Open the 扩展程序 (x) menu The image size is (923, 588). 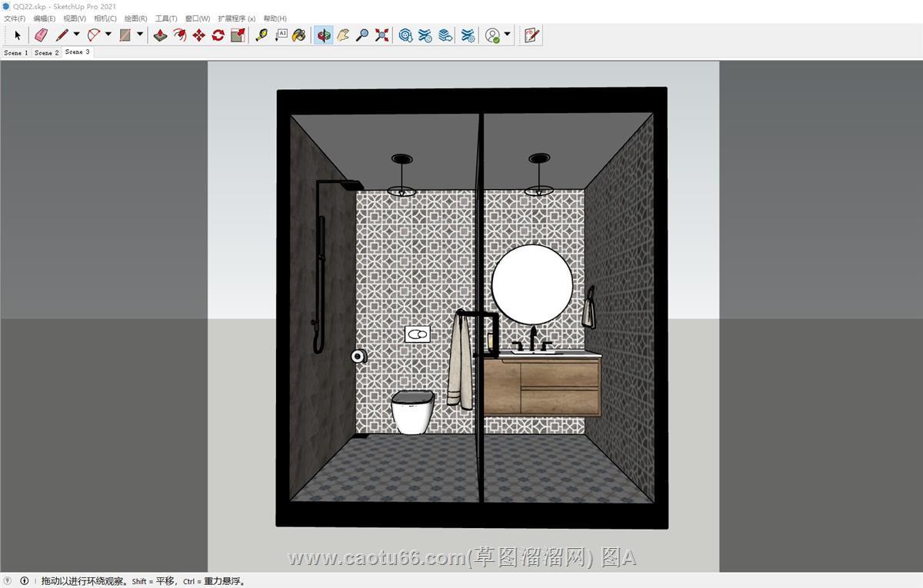pos(236,18)
